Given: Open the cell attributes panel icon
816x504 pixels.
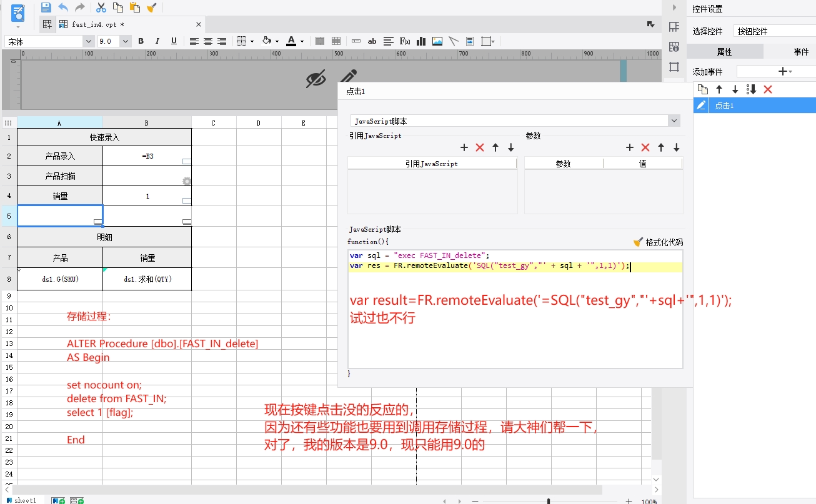Looking at the screenshot, I should (674, 47).
